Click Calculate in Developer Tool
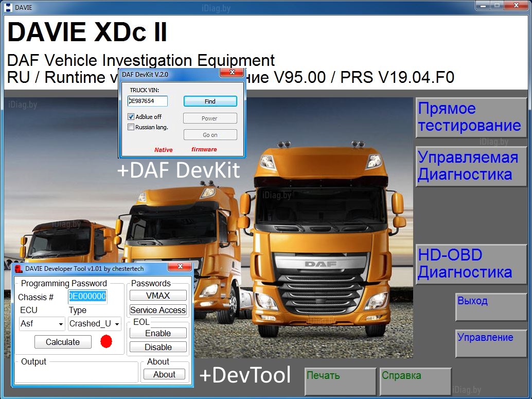 coord(63,342)
